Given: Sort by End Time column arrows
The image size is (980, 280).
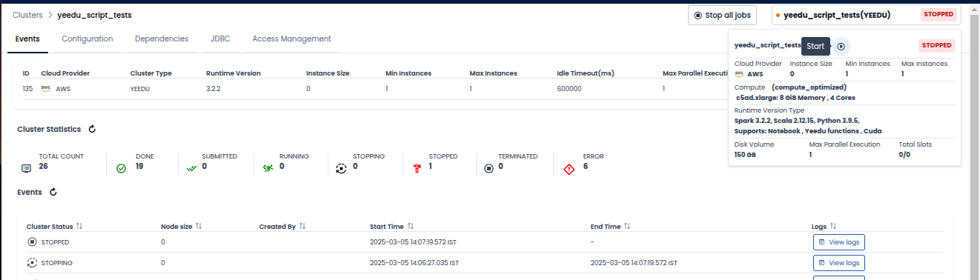Looking at the screenshot, I should [627, 226].
